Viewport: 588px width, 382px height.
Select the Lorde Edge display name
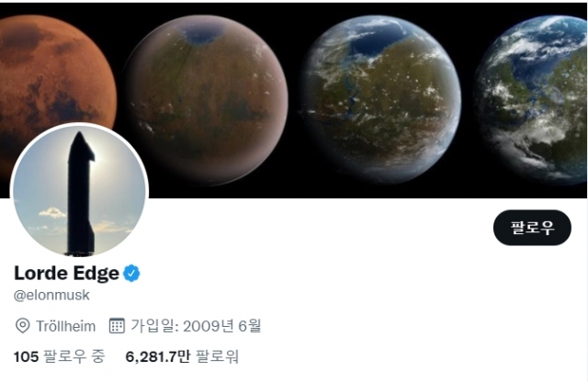point(66,274)
